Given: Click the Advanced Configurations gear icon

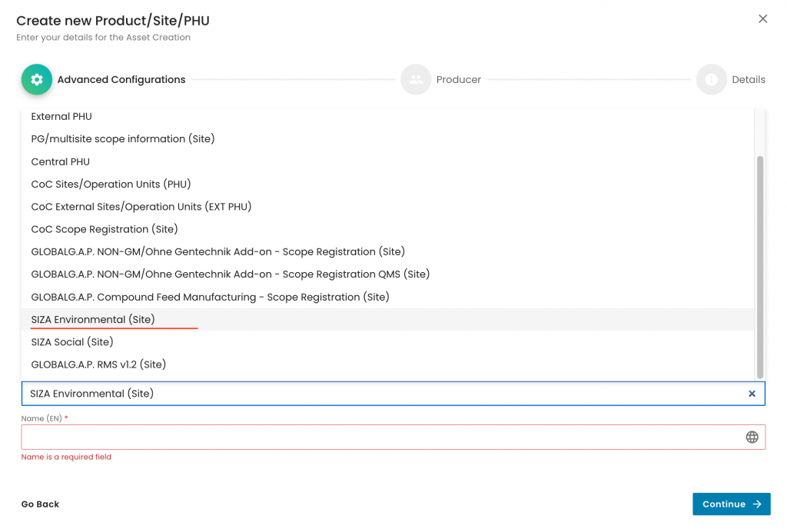Looking at the screenshot, I should pos(37,80).
